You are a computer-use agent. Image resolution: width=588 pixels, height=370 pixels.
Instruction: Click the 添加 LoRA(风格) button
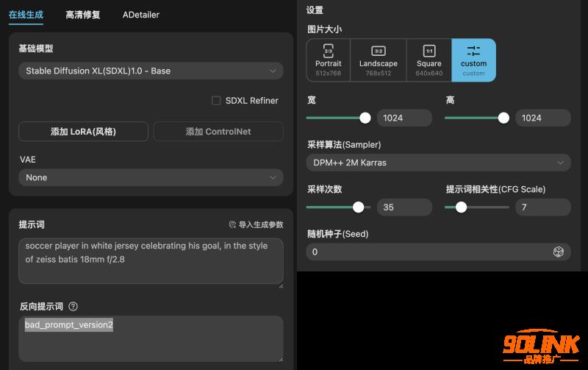pyautogui.click(x=83, y=132)
